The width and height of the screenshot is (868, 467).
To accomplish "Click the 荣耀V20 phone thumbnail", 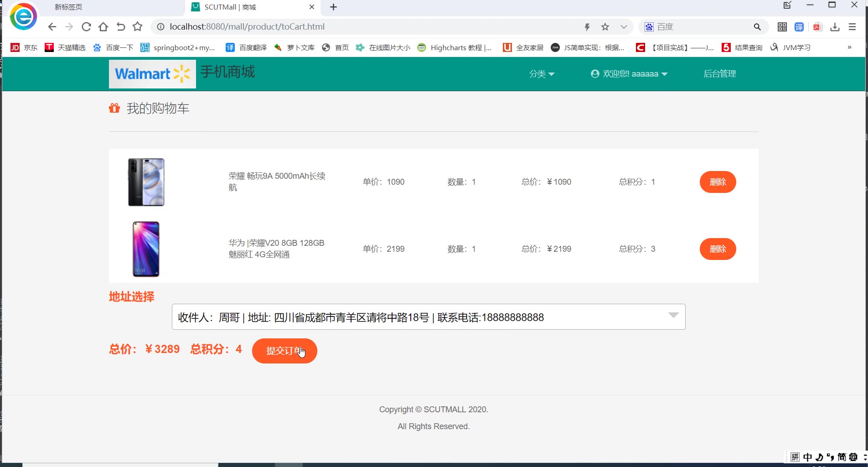I will click(x=146, y=249).
